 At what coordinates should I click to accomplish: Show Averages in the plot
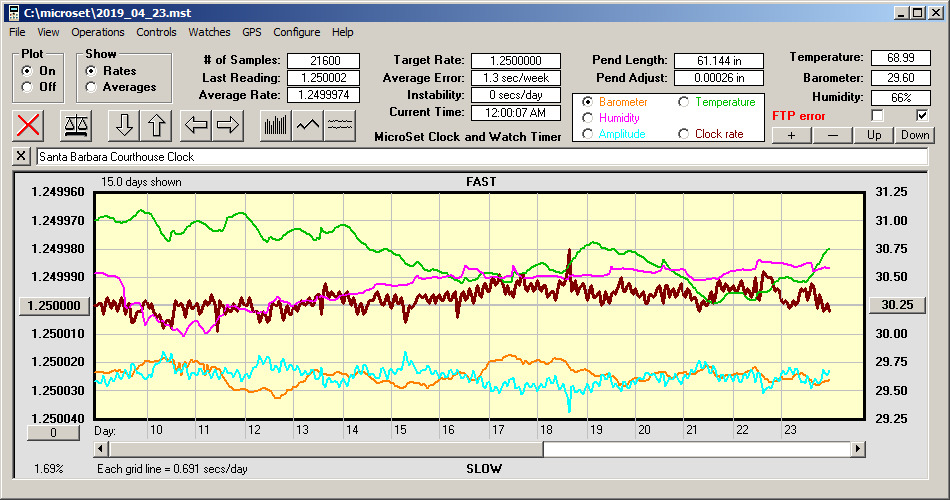121,87
